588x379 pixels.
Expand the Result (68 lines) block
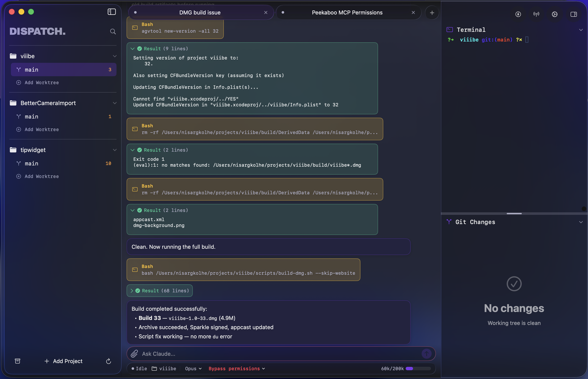(x=159, y=291)
